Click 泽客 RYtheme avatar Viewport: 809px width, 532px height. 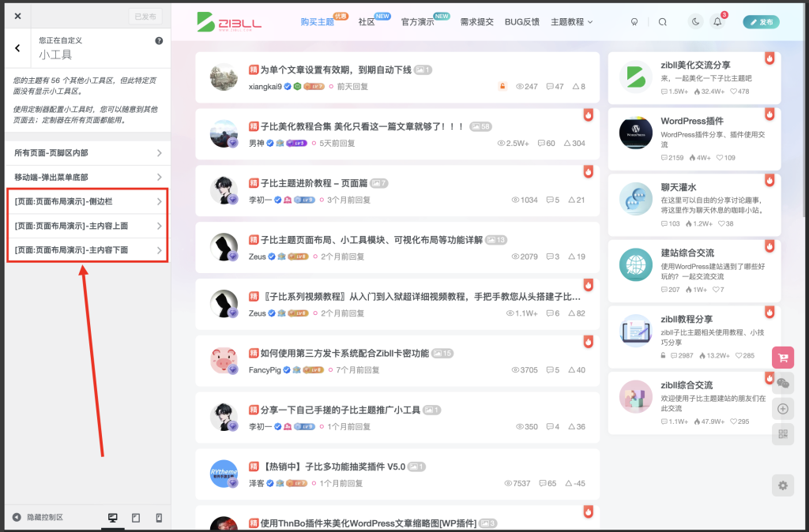click(x=224, y=474)
